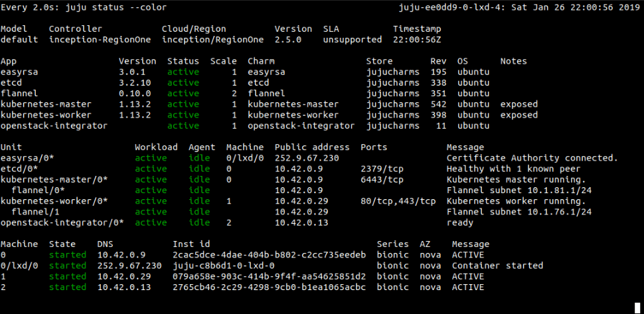The width and height of the screenshot is (644, 314).
Task: Click the 'exposed' note for kubernetes-worker
Action: coord(519,115)
